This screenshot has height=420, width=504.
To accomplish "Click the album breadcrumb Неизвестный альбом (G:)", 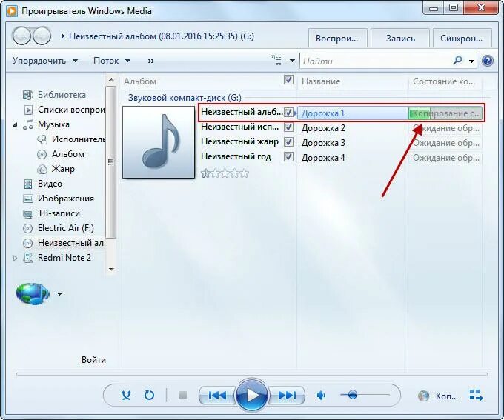I will tap(162, 36).
